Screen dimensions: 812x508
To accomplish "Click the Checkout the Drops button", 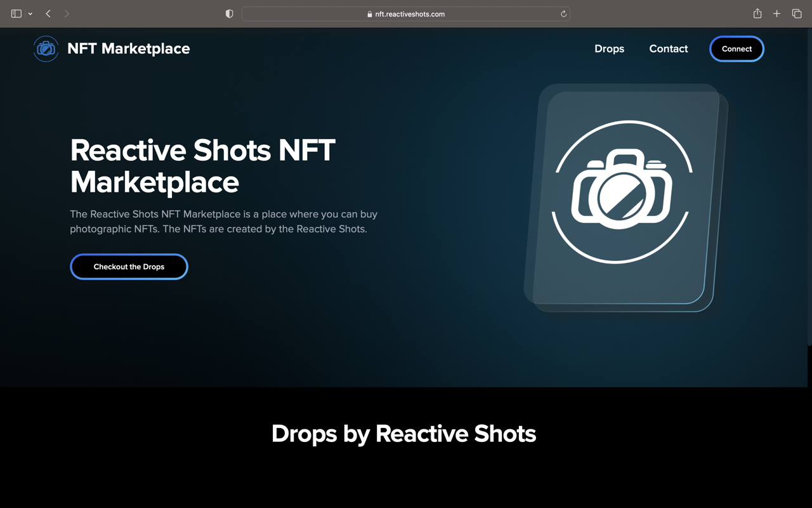I will pos(129,266).
